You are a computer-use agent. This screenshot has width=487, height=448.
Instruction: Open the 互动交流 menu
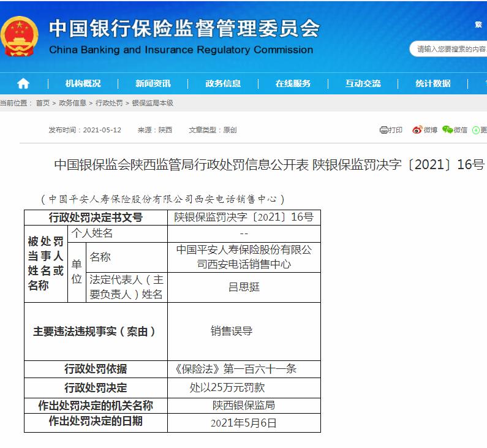point(363,83)
